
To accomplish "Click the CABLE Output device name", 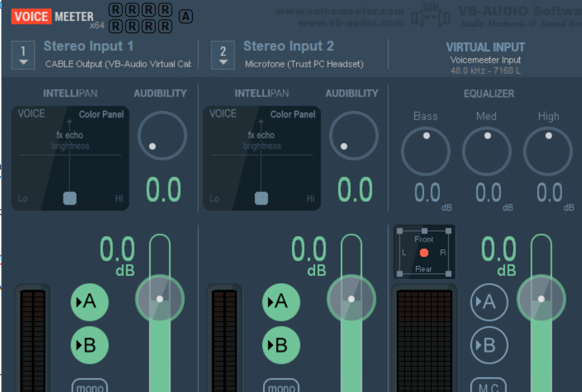I will click(x=118, y=64).
